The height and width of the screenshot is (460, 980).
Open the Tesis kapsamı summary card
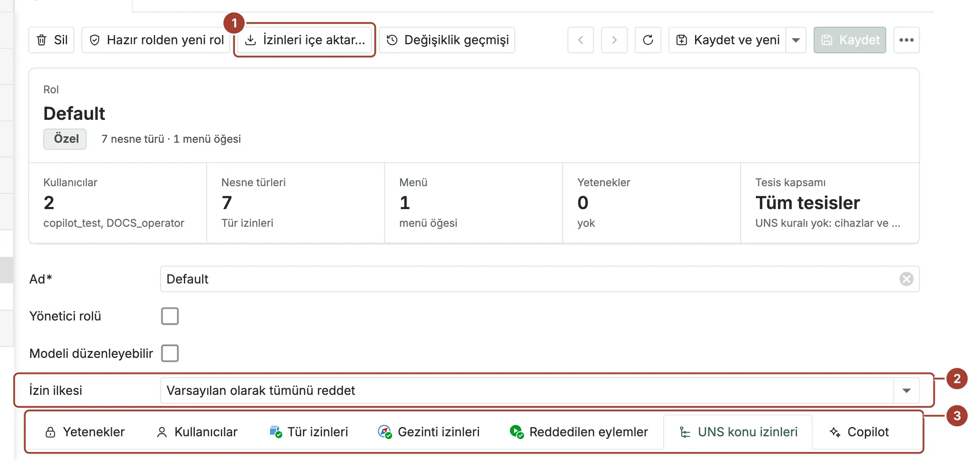(x=830, y=203)
